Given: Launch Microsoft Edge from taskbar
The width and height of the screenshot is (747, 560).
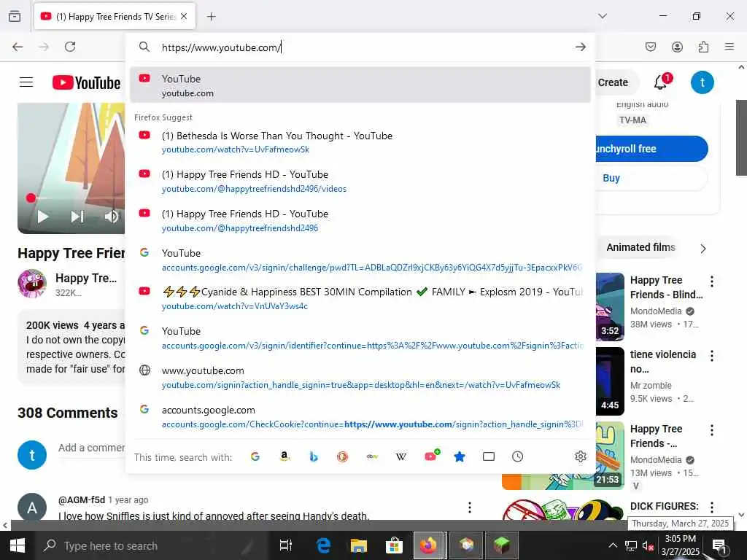Looking at the screenshot, I should (323, 545).
